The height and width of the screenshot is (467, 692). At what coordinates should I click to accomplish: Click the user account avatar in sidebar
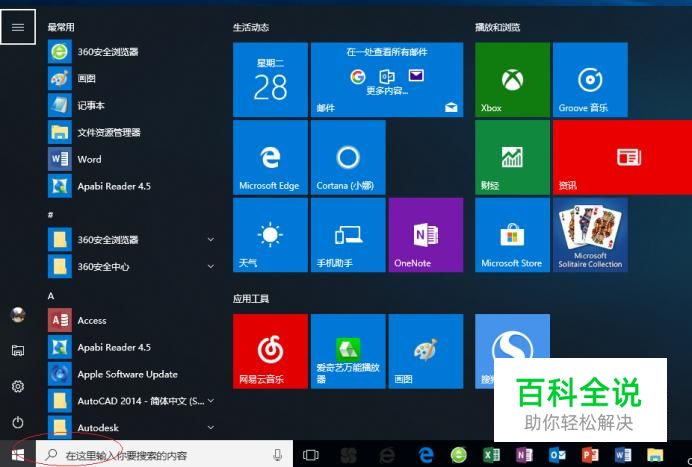[x=18, y=315]
